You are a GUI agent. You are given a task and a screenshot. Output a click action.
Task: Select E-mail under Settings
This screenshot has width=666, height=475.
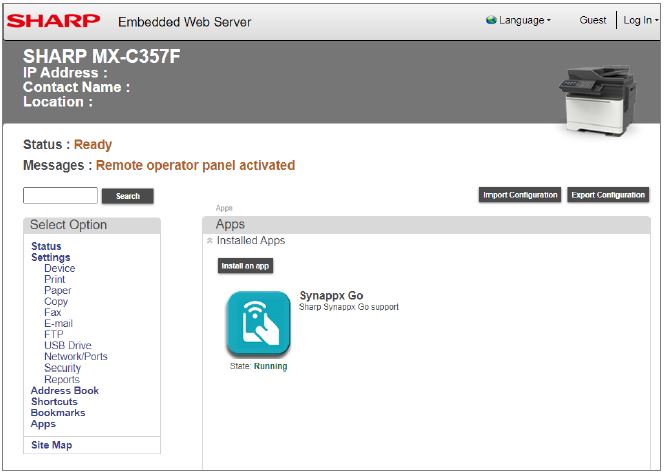[x=58, y=324]
